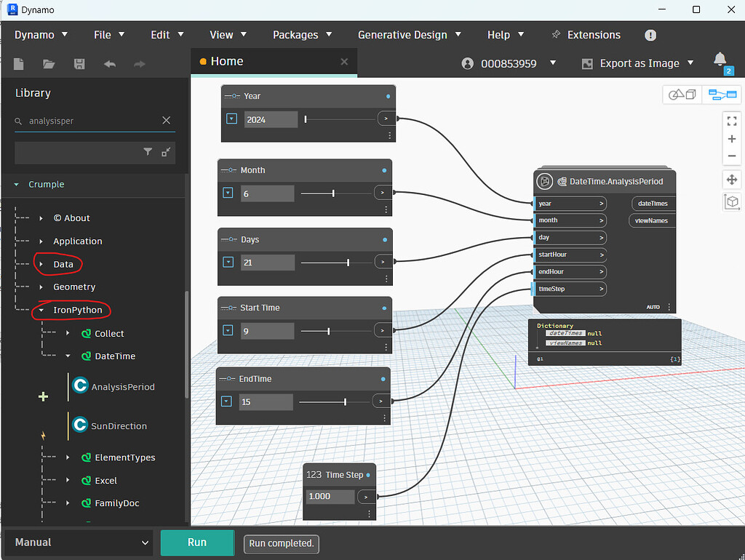Toggle the graph view icon highlighted in blue
The height and width of the screenshot is (560, 745).
coord(722,95)
